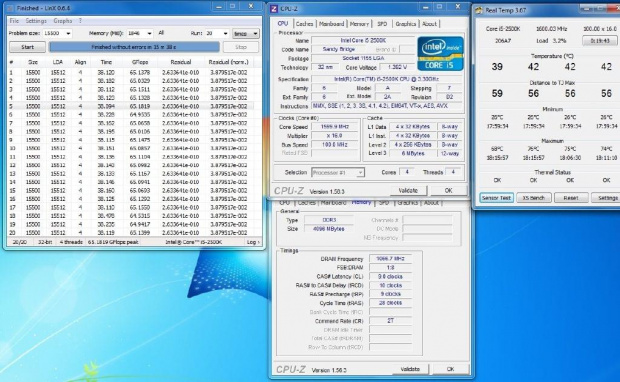Click OK in the CPU-Z Memory window
This screenshot has width=620, height=382.
click(x=450, y=369)
